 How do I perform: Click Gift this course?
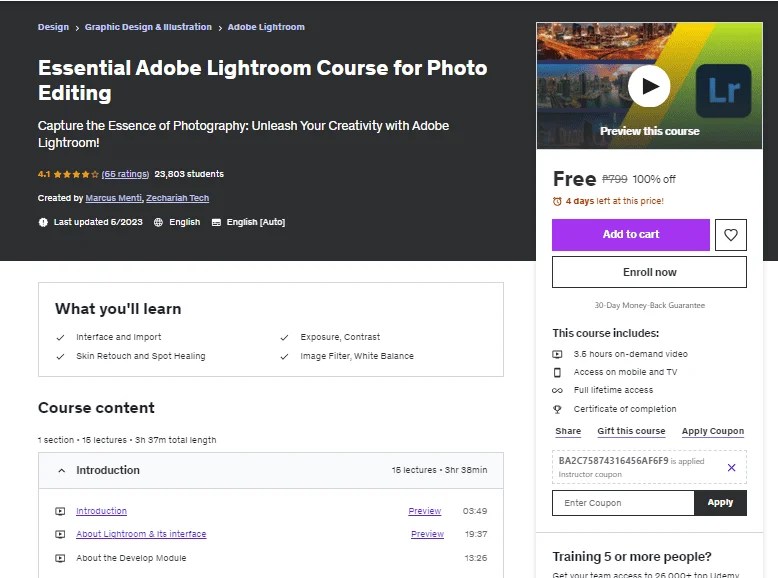[631, 431]
